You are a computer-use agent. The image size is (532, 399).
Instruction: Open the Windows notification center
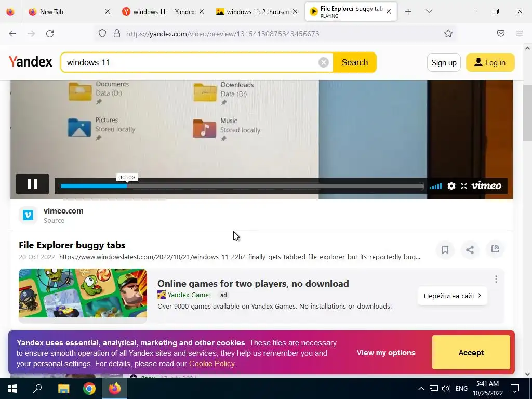coord(515,389)
